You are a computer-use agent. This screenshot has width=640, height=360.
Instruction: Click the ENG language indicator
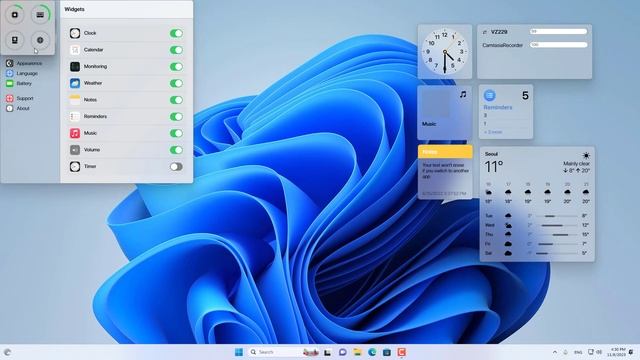(578, 352)
